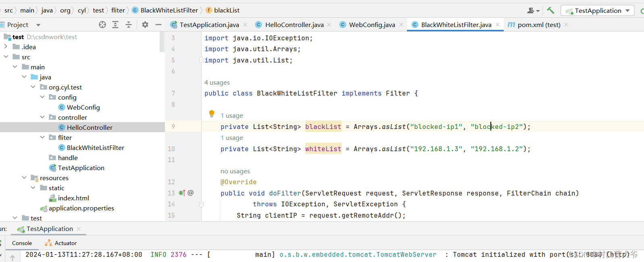
Task: Close the WebConfig.java tab
Action: [x=401, y=25]
